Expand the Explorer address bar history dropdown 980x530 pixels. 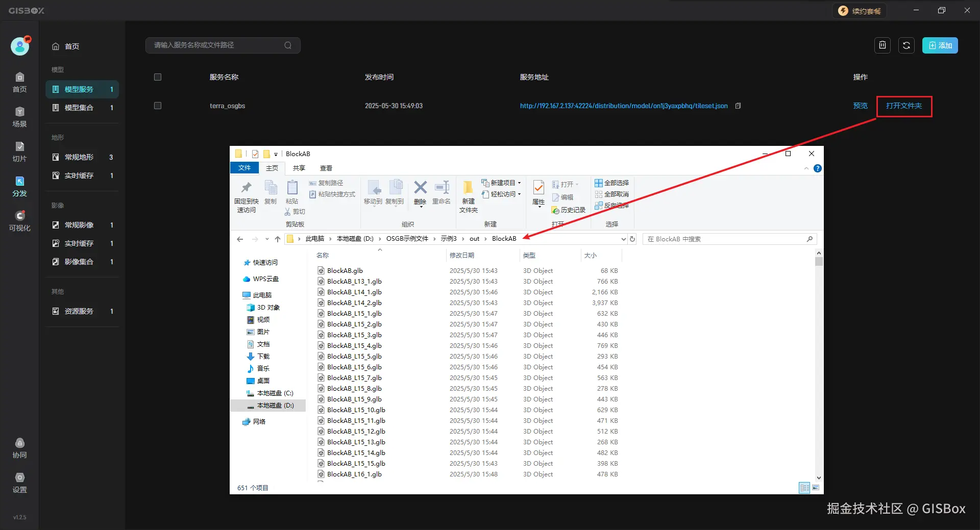623,239
